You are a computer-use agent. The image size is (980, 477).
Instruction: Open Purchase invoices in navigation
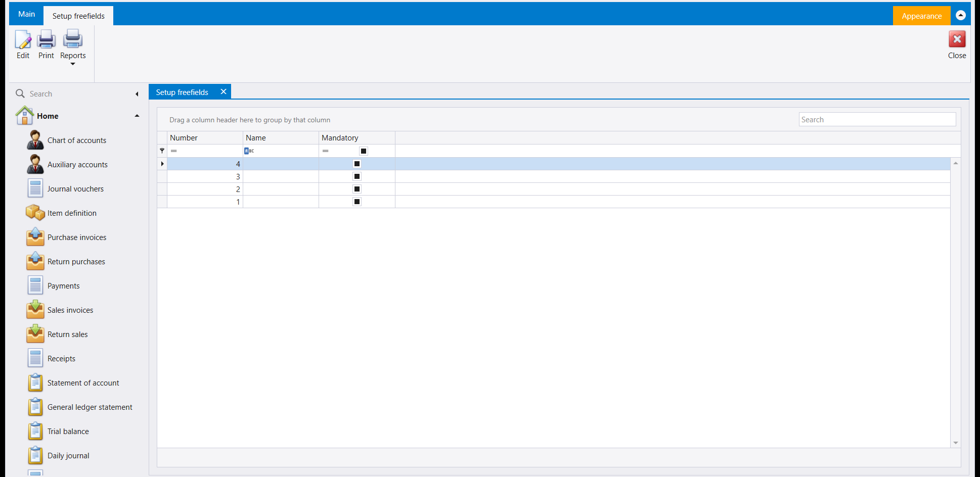pos(77,237)
